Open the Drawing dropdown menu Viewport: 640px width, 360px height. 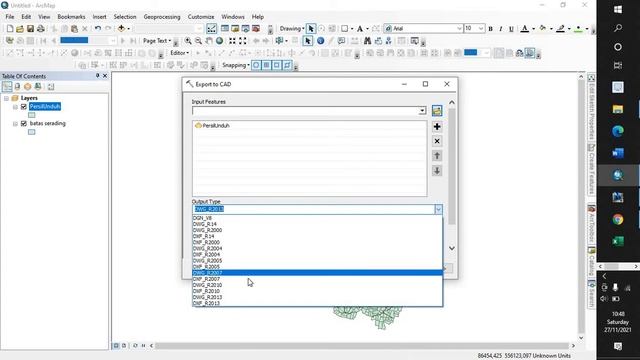[x=292, y=29]
